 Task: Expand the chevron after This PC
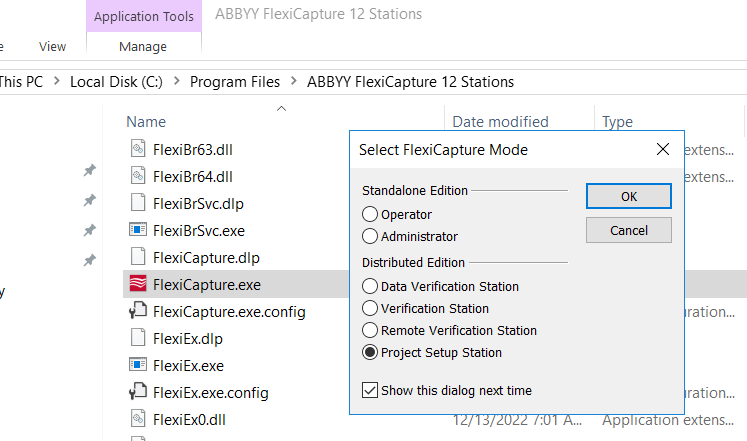click(57, 81)
